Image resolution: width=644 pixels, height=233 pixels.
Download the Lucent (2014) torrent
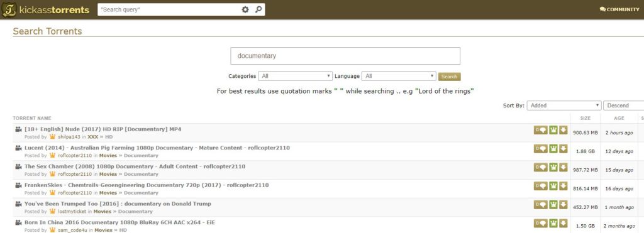pyautogui.click(x=563, y=148)
